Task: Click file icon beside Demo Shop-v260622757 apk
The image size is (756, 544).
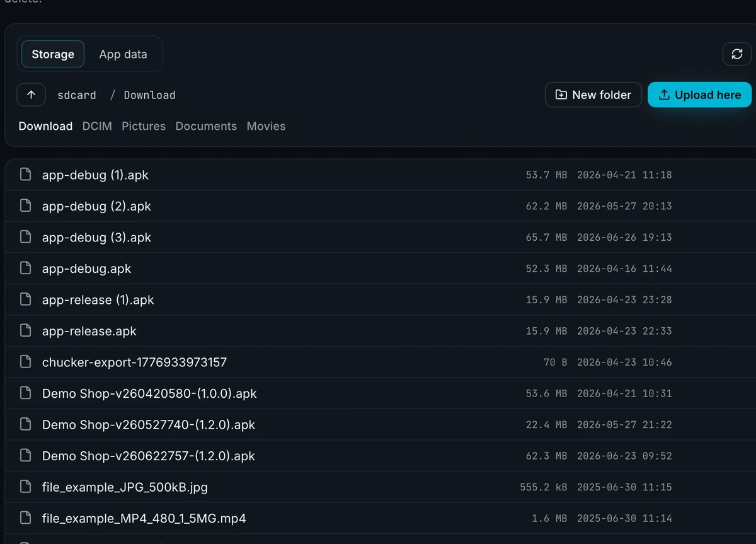Action: 25,456
